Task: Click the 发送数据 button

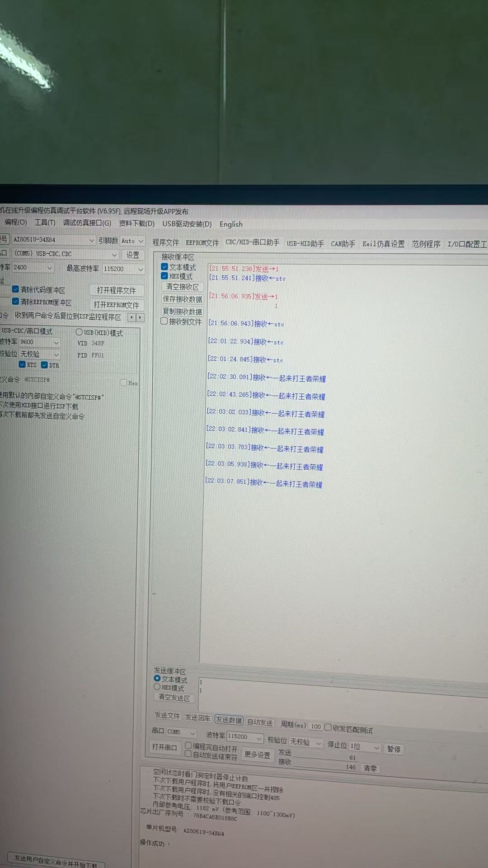Action: click(x=229, y=720)
